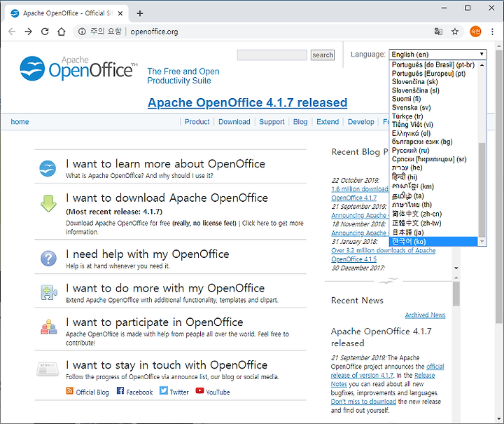Click the RSS Official Blog icon

[x=69, y=390]
